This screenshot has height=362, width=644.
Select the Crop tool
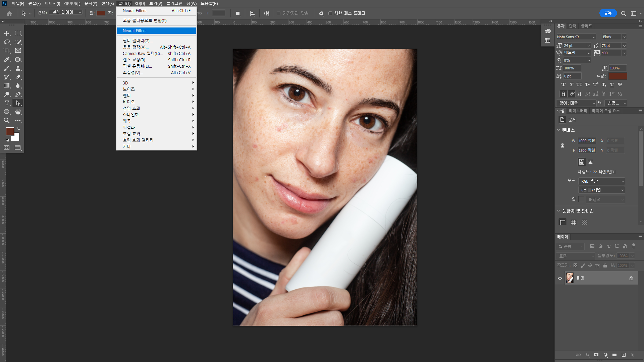click(7, 51)
